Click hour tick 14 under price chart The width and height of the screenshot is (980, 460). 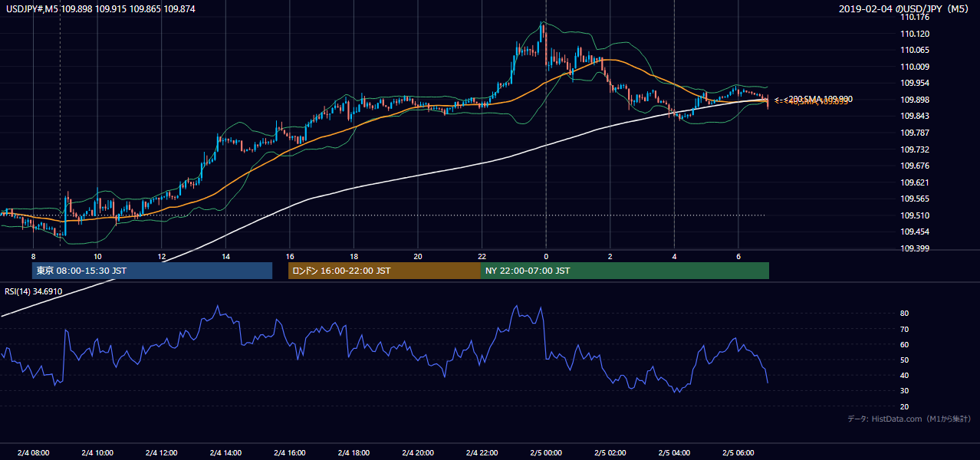coord(225,256)
